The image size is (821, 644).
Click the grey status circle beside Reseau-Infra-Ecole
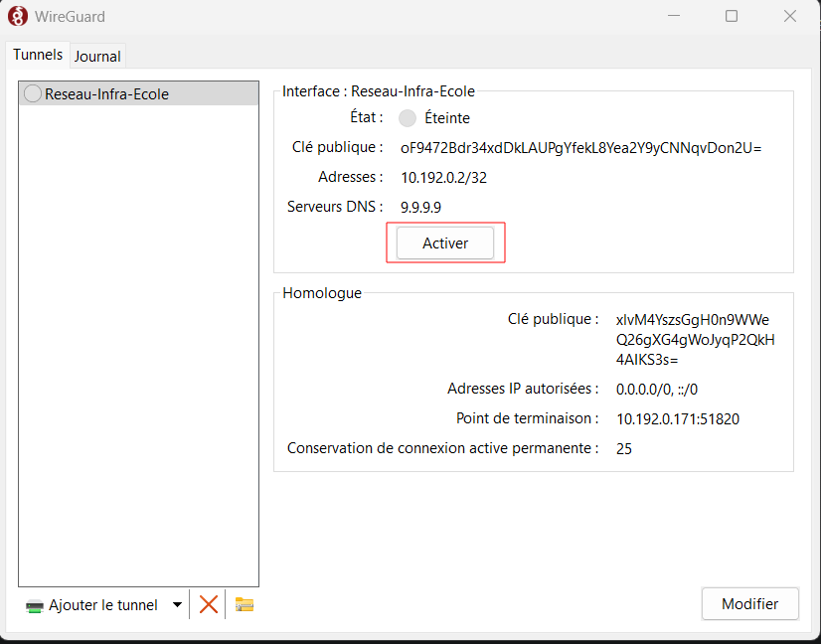coord(32,94)
